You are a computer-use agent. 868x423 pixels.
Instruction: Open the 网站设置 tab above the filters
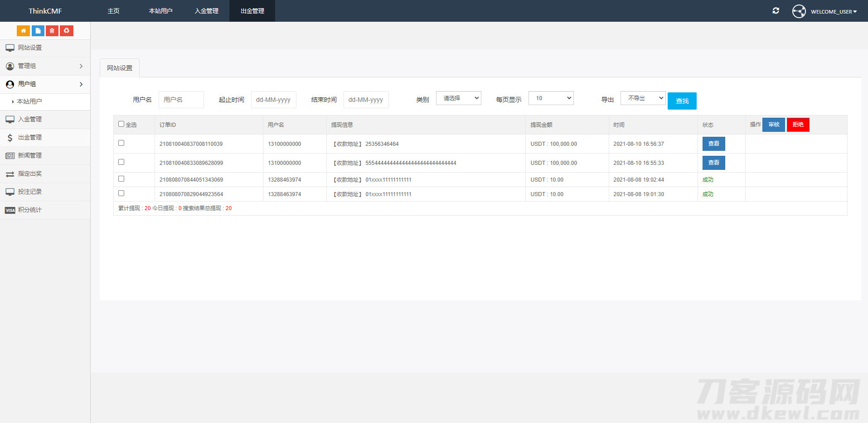[x=119, y=67]
